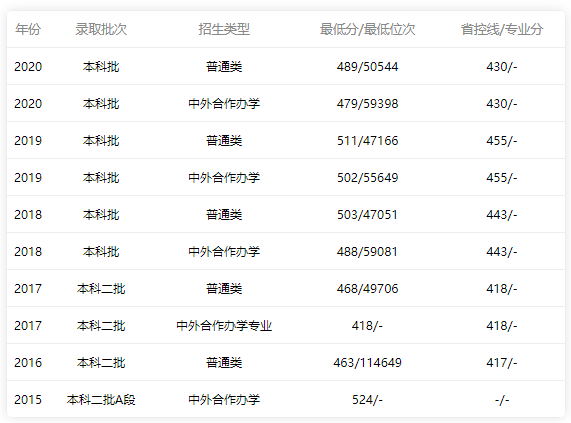Screen dimensions: 571x423
Task: Click 本科二批 in the 中外合作办学专业 row
Action: click(101, 326)
